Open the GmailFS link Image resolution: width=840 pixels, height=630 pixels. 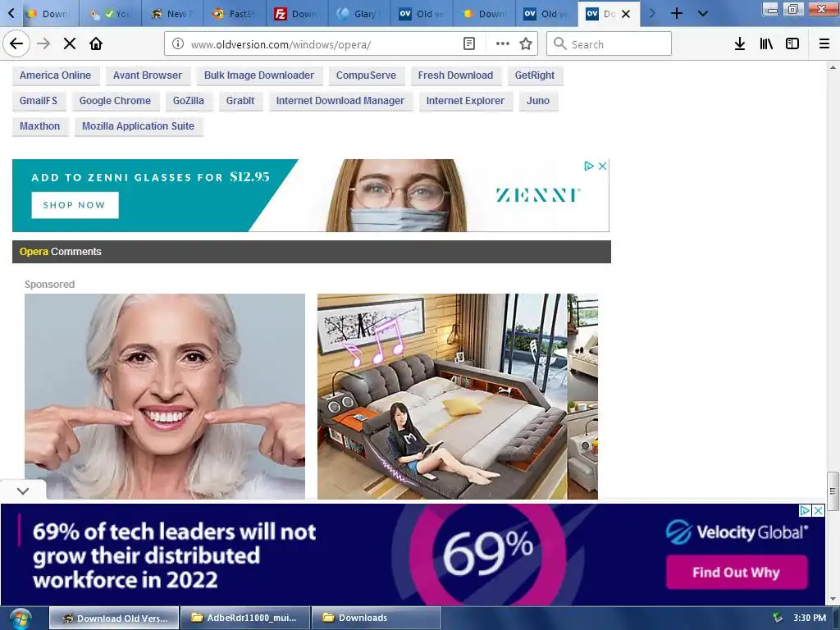coord(39,101)
